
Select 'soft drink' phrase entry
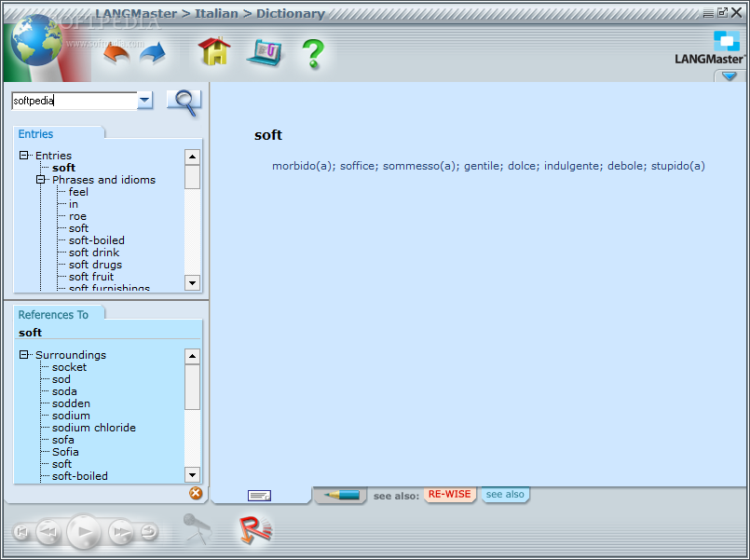pos(94,252)
